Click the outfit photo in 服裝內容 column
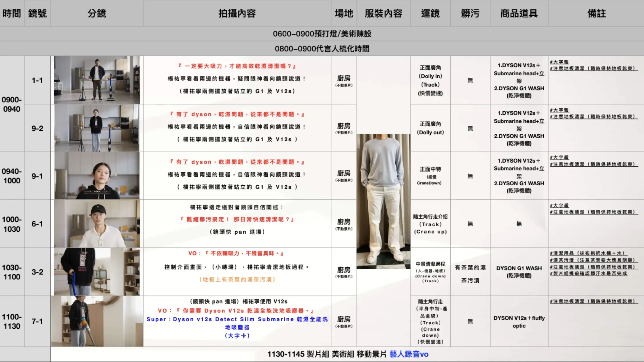The height and width of the screenshot is (362, 644). [x=383, y=201]
